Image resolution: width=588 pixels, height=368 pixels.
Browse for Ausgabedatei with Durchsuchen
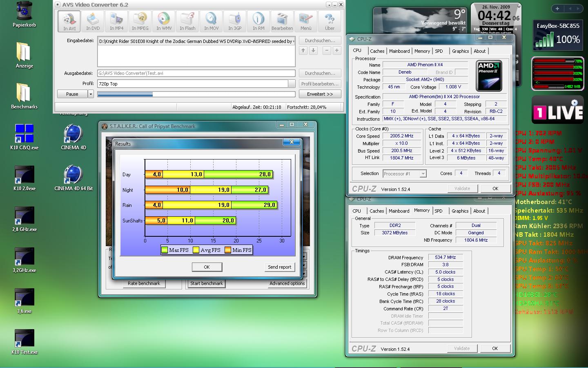tap(320, 73)
